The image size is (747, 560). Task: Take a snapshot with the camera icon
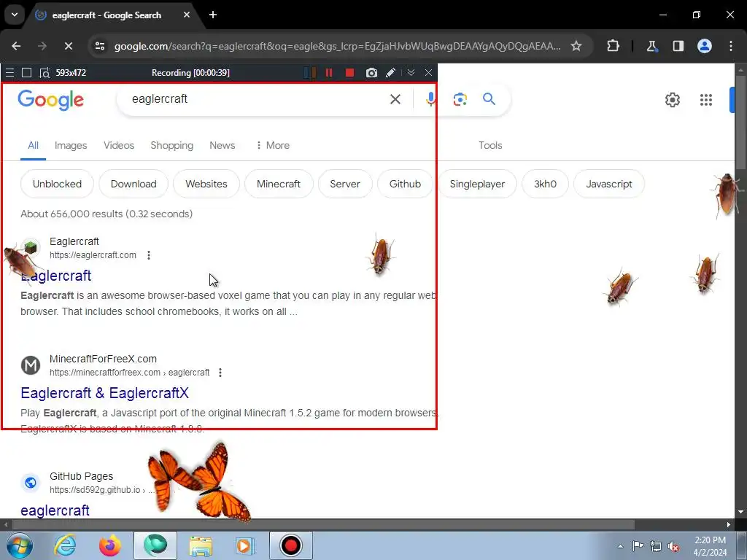[371, 73]
